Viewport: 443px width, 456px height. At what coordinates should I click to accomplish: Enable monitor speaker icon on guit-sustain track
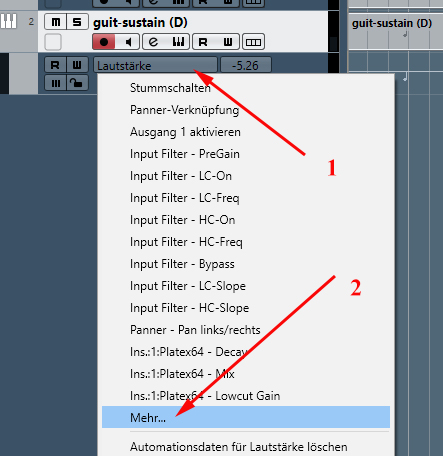coord(128,42)
